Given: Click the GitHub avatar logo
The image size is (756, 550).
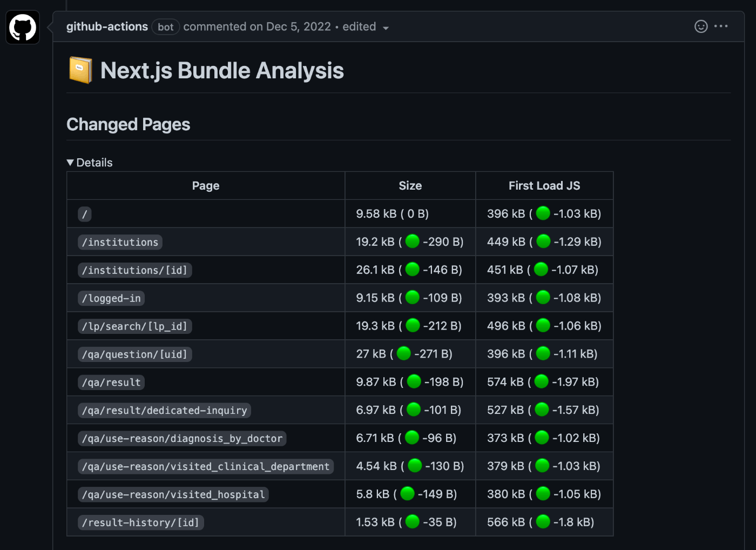Looking at the screenshot, I should pyautogui.click(x=23, y=27).
